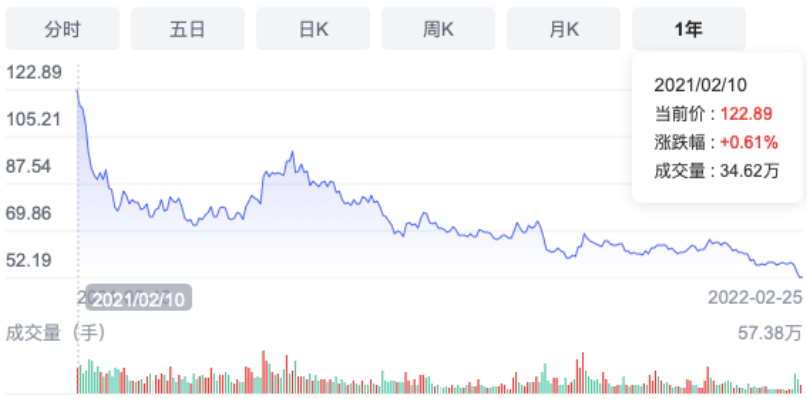Open the 日K chart view
807x399 pixels.
click(x=313, y=29)
